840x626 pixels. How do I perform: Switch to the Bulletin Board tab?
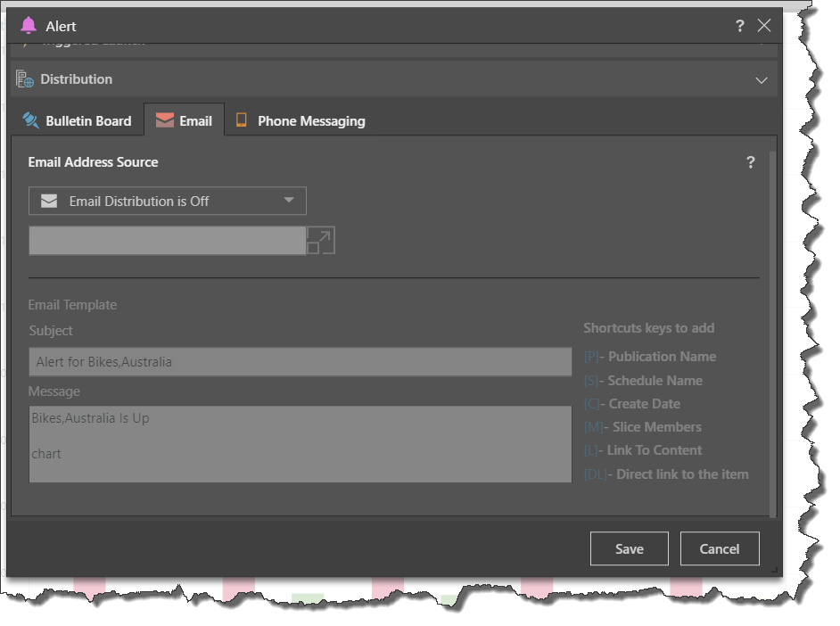click(x=87, y=121)
